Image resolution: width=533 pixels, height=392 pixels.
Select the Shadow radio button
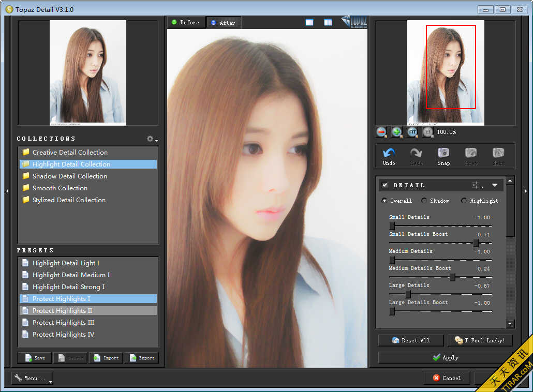pyautogui.click(x=424, y=201)
